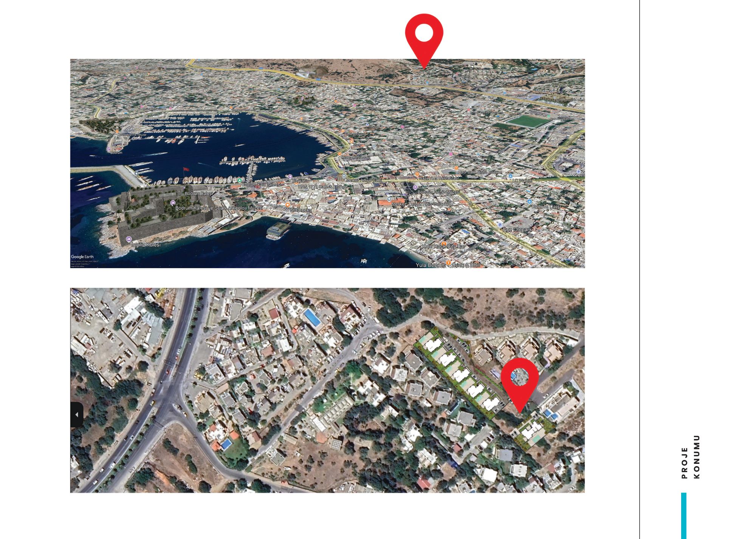Click the Yula Bodrum Drink & Chill marker
The height and width of the screenshot is (539, 756).
pyautogui.click(x=448, y=263)
